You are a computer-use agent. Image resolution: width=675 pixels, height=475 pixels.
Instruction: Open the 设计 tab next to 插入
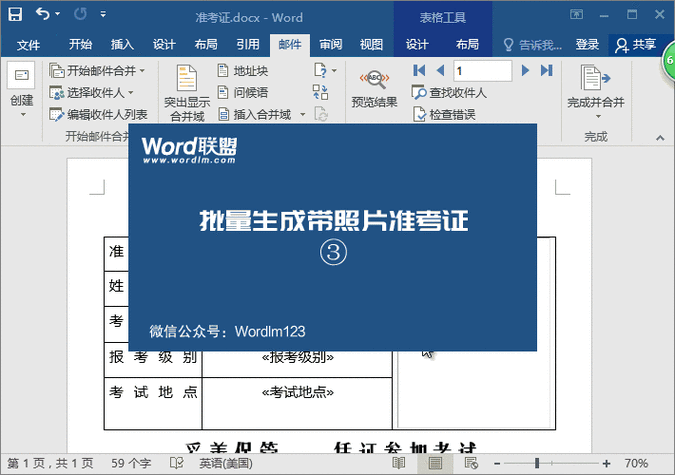pos(164,44)
